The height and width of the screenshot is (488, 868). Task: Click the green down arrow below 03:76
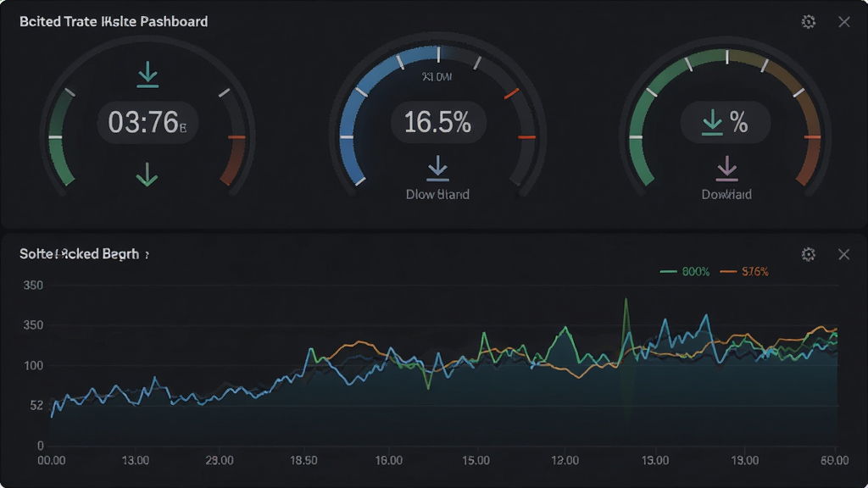147,175
